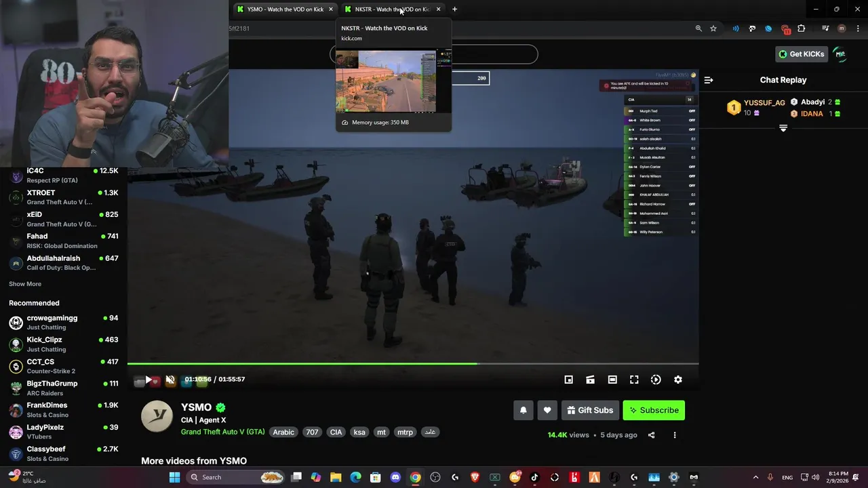Viewport: 868px width, 488px height.
Task: Select the CIA tag
Action: 336,432
